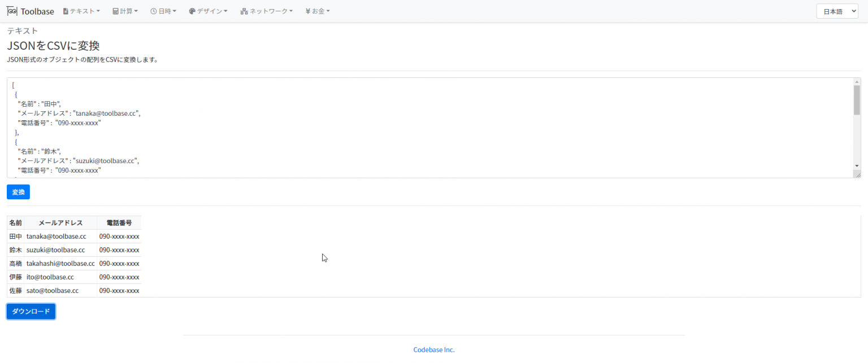Click the textarea scrollbar up arrow
This screenshot has height=363, width=868.
click(x=857, y=82)
